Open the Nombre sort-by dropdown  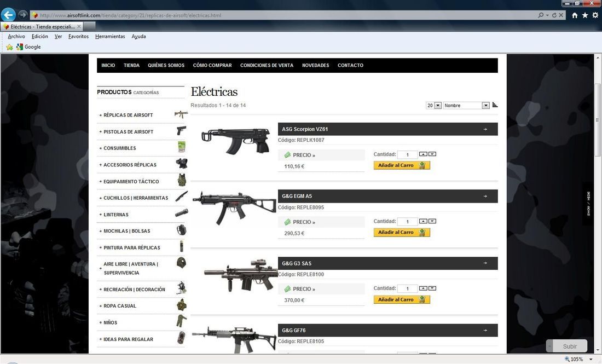pos(485,105)
